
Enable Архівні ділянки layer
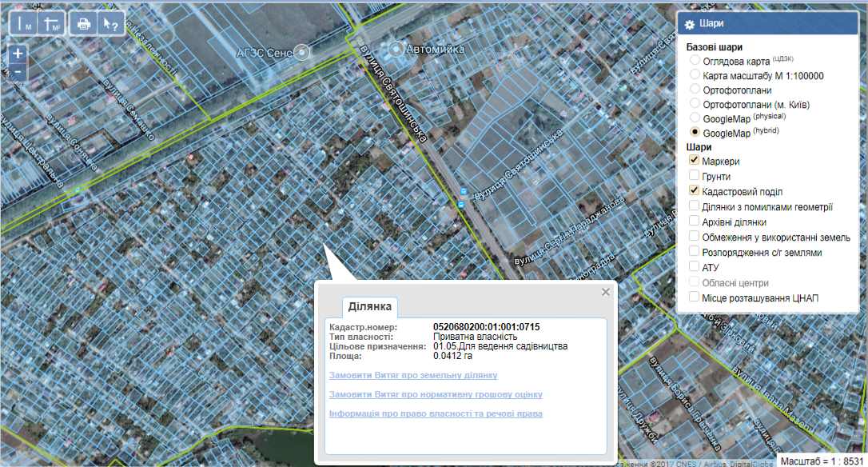[695, 221]
